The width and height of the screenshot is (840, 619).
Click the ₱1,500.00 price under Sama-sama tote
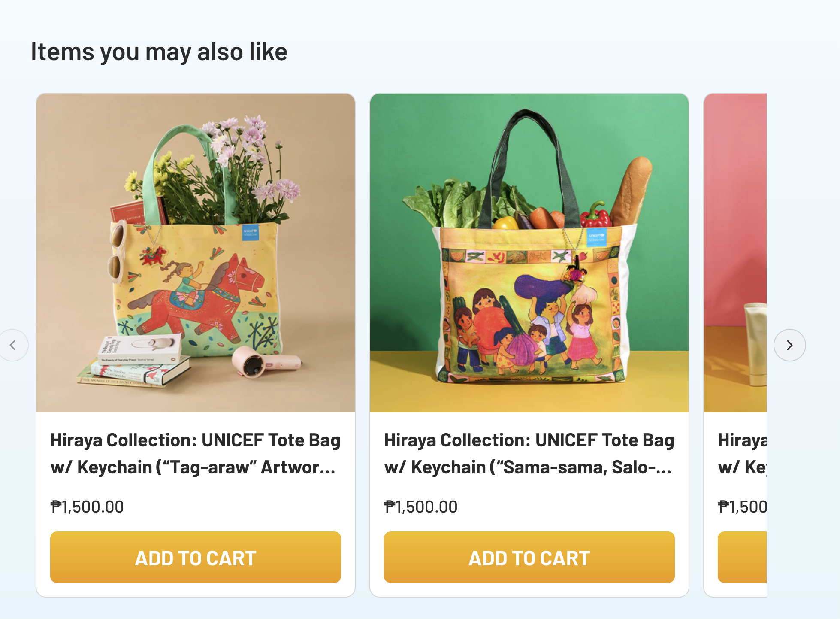pos(421,507)
